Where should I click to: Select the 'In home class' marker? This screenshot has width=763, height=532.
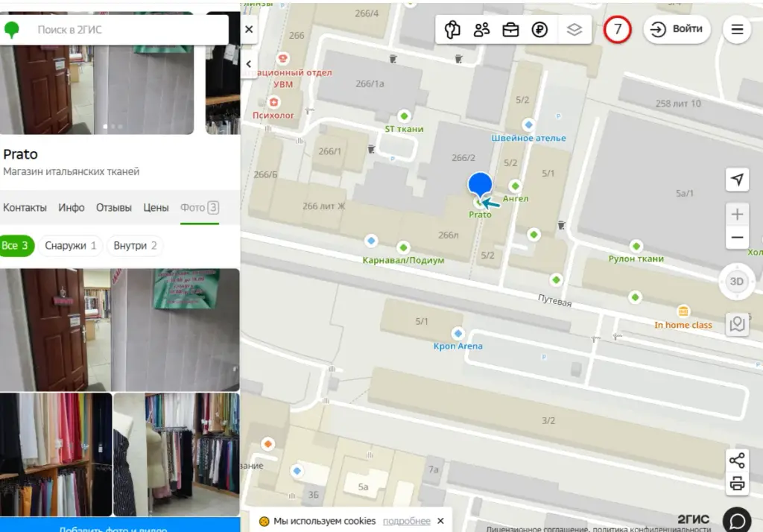683,311
